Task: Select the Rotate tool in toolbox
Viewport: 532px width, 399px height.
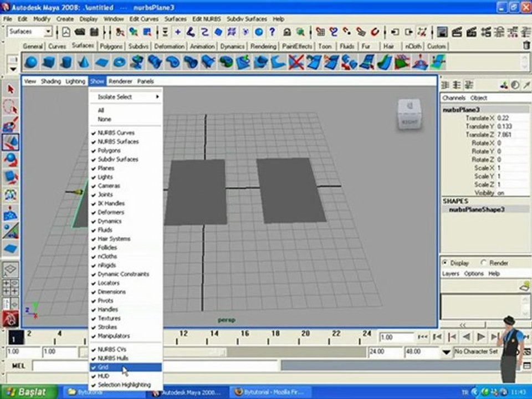Action: coord(11,160)
